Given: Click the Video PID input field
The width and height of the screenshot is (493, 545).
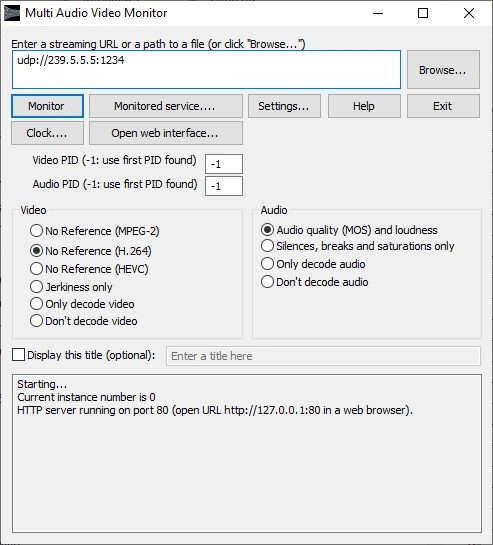Looking at the screenshot, I should (x=224, y=164).
